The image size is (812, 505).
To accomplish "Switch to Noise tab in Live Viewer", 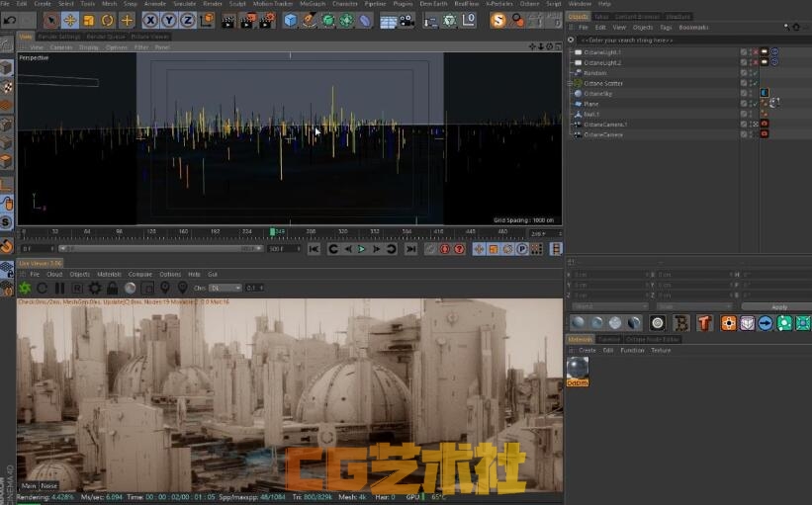I will (x=49, y=486).
